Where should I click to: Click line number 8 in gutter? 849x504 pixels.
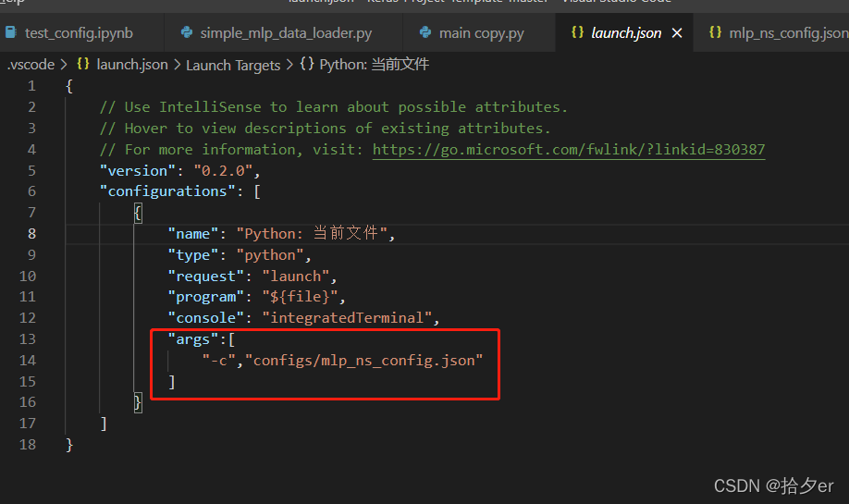click(x=32, y=233)
